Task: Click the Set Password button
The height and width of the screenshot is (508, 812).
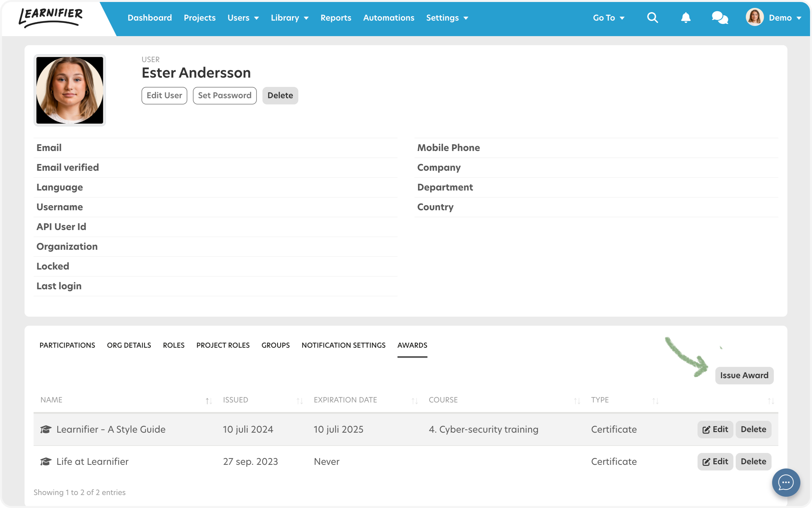Action: (x=224, y=95)
